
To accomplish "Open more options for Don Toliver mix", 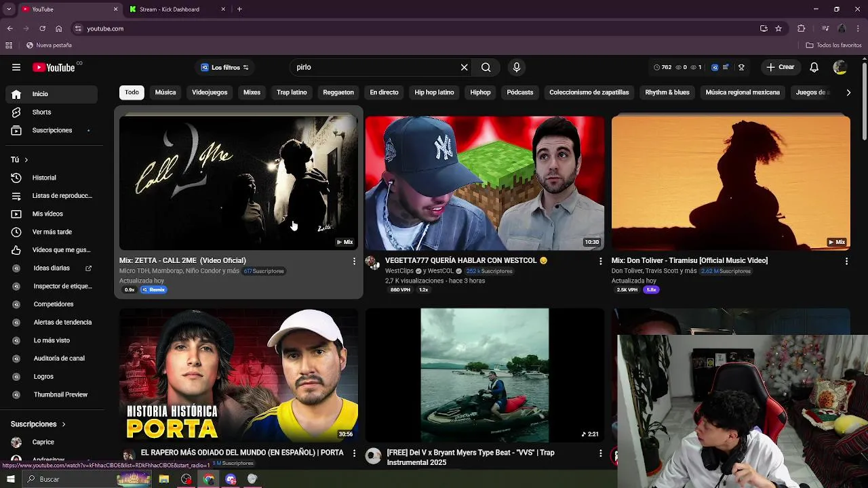I will (x=846, y=261).
